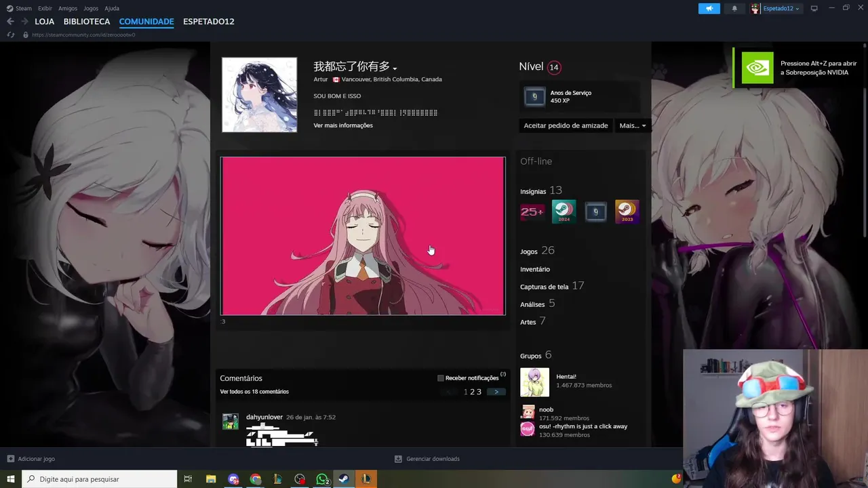This screenshot has height=488, width=868.
Task: Click the Espetado12 avatar in the top bar
Action: click(x=755, y=8)
